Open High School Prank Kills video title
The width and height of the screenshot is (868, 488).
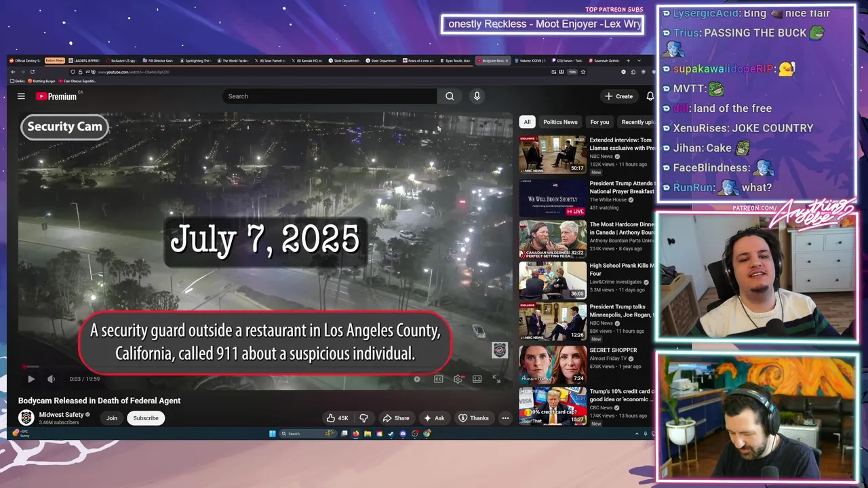tap(622, 270)
